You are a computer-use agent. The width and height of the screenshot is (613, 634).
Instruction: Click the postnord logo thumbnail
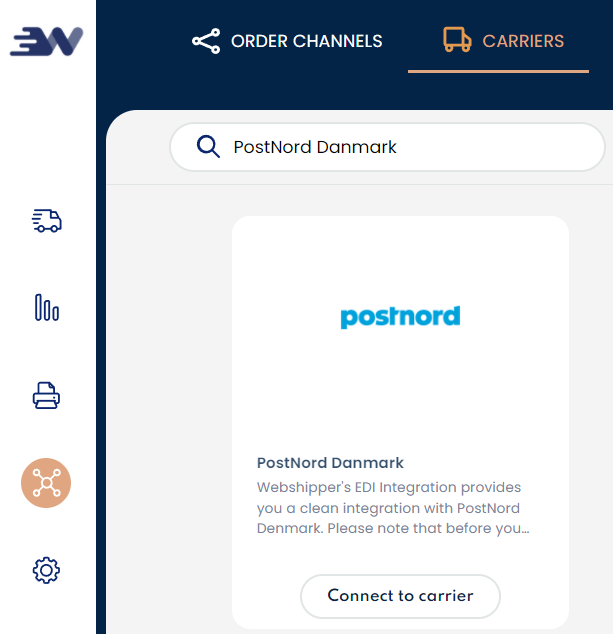(x=400, y=317)
